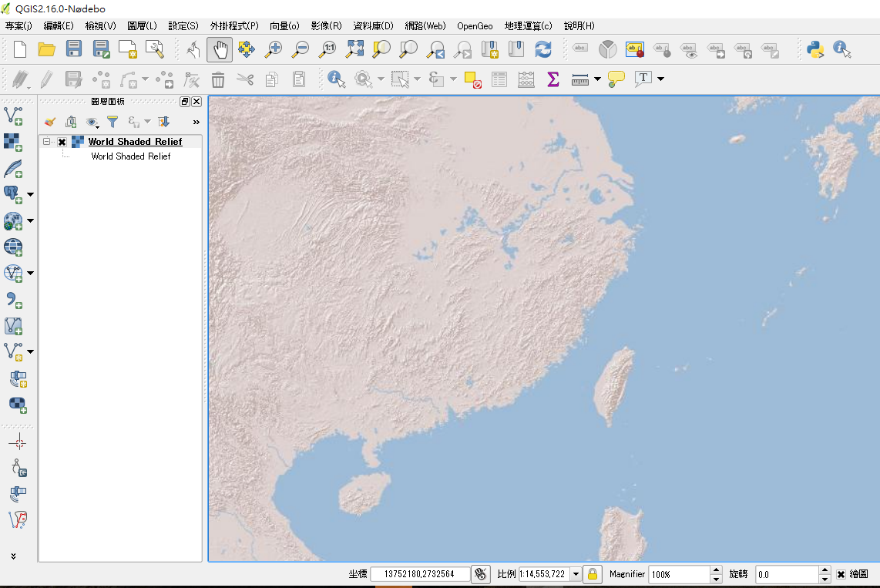The width and height of the screenshot is (880, 588).
Task: Open the field calculator sigma statistics
Action: click(x=553, y=79)
